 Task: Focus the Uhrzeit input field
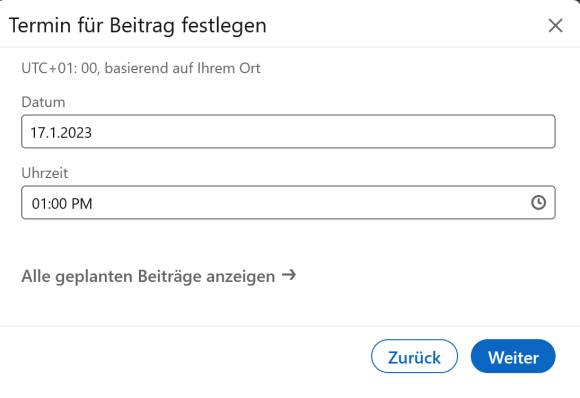[x=288, y=203]
